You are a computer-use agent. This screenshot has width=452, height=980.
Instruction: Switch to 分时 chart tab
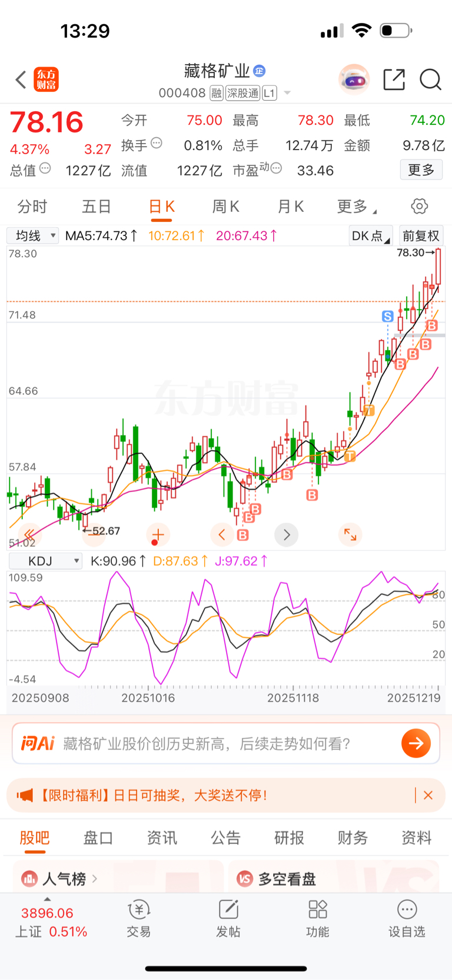tap(32, 207)
